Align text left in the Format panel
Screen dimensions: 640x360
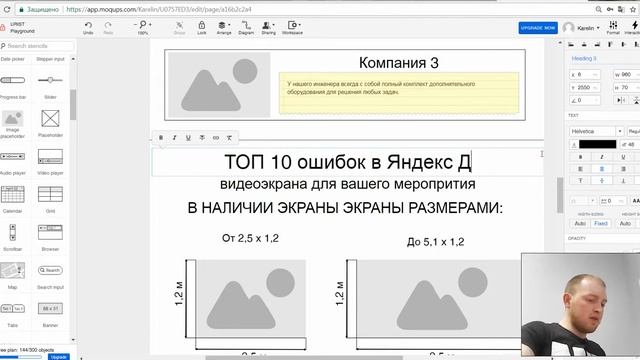pos(580,169)
